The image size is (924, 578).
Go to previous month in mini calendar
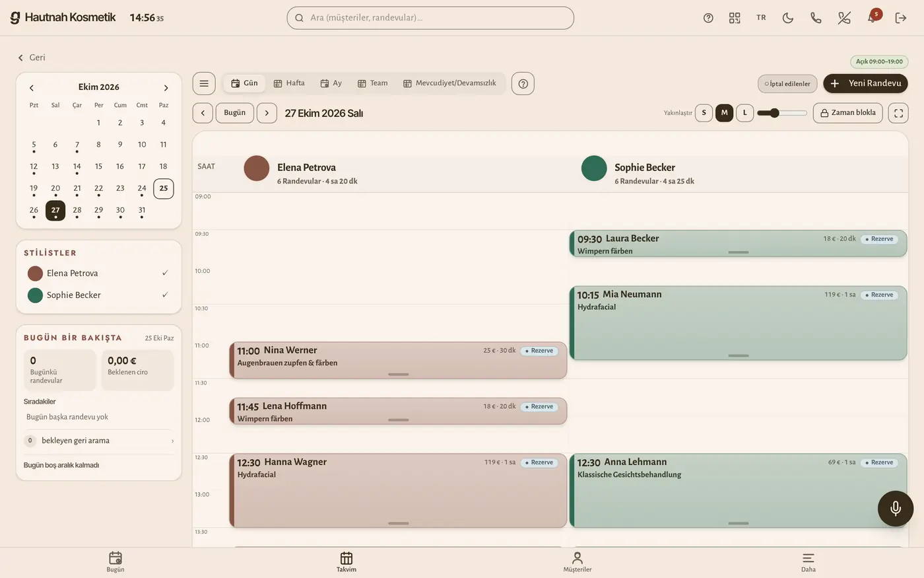[32, 88]
